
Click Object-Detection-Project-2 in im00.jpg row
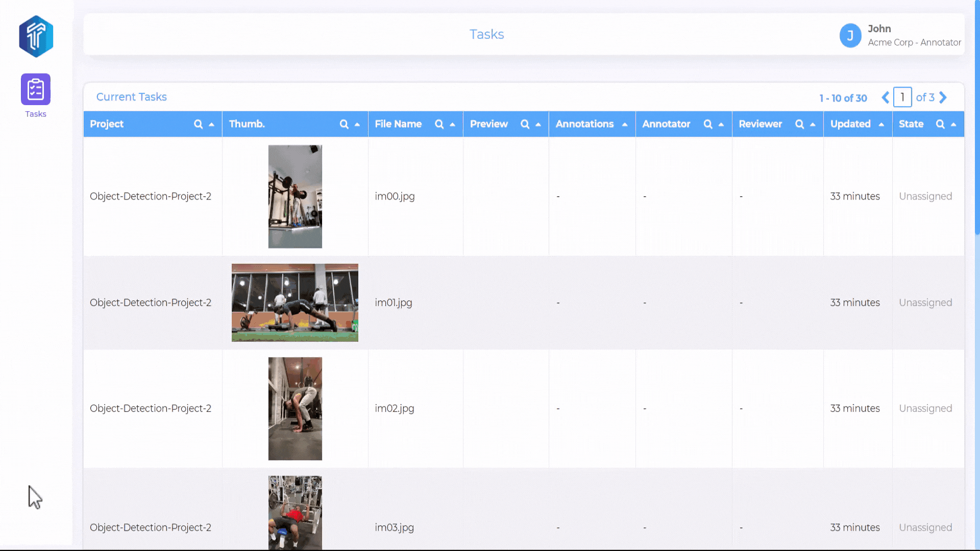(x=151, y=196)
